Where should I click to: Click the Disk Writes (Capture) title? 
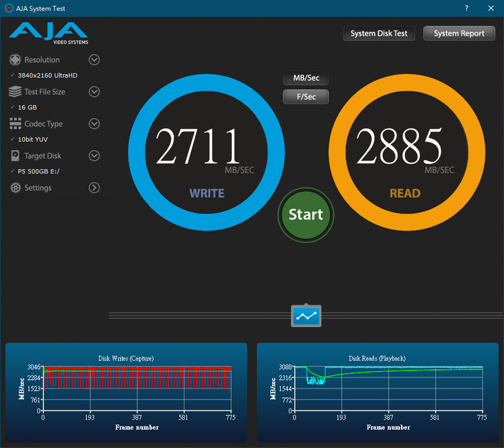(x=126, y=359)
